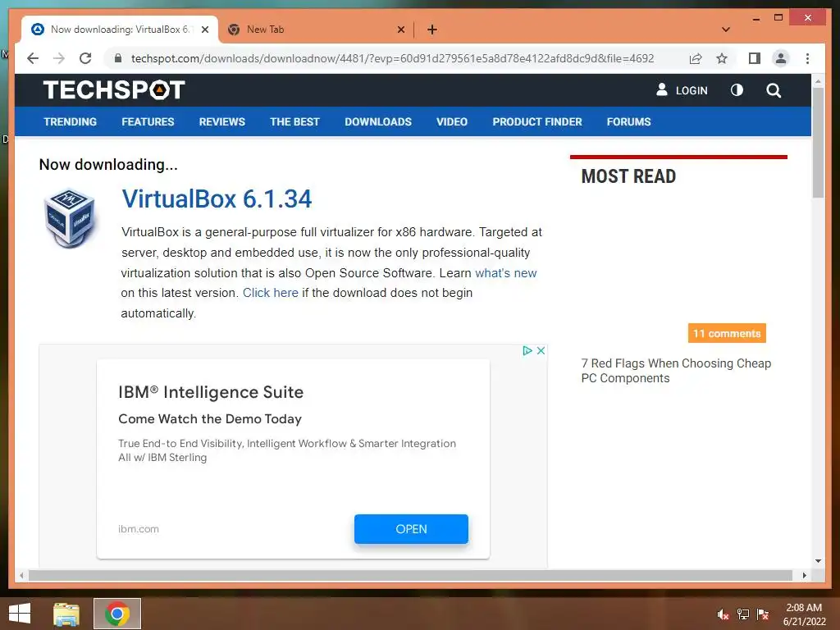Open the Chrome side panel icon
Image resolution: width=840 pixels, height=630 pixels.
pos(755,58)
